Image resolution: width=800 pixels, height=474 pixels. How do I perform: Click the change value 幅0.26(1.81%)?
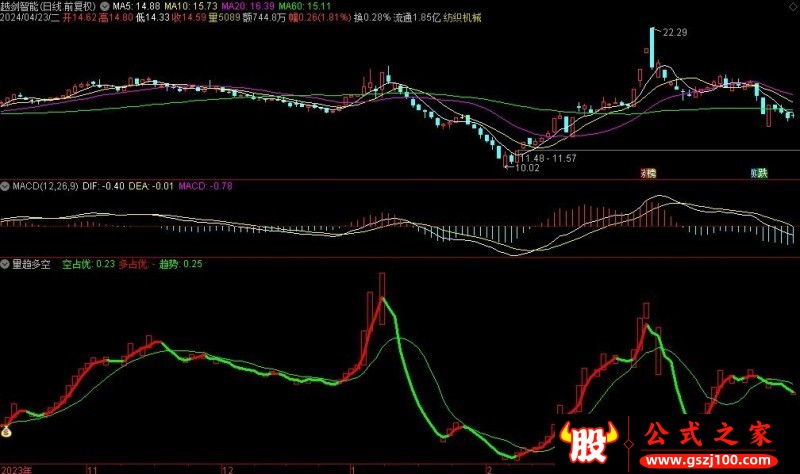pos(320,18)
